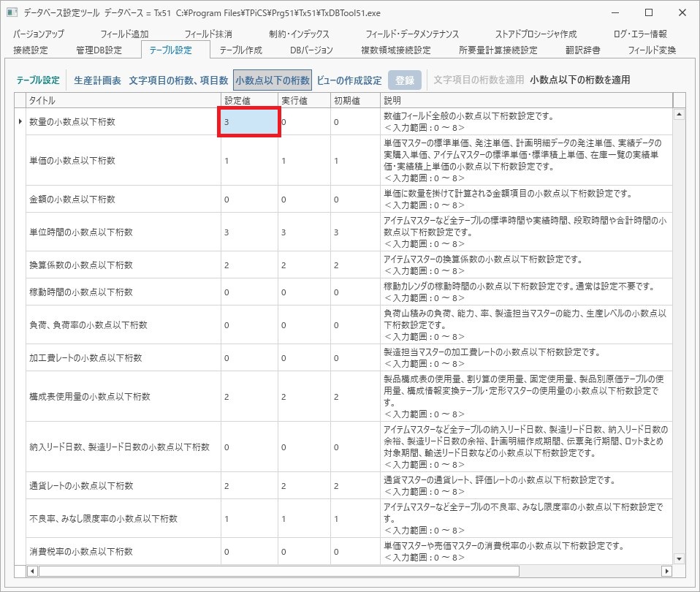This screenshot has height=592, width=700.
Task: Click 小数点以下の桁数を適用 button
Action: [580, 80]
